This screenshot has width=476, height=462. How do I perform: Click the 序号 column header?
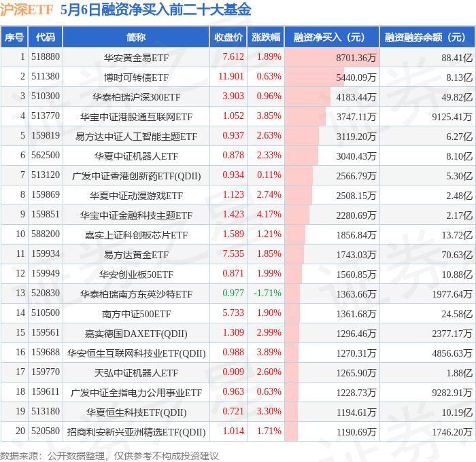[x=14, y=37]
